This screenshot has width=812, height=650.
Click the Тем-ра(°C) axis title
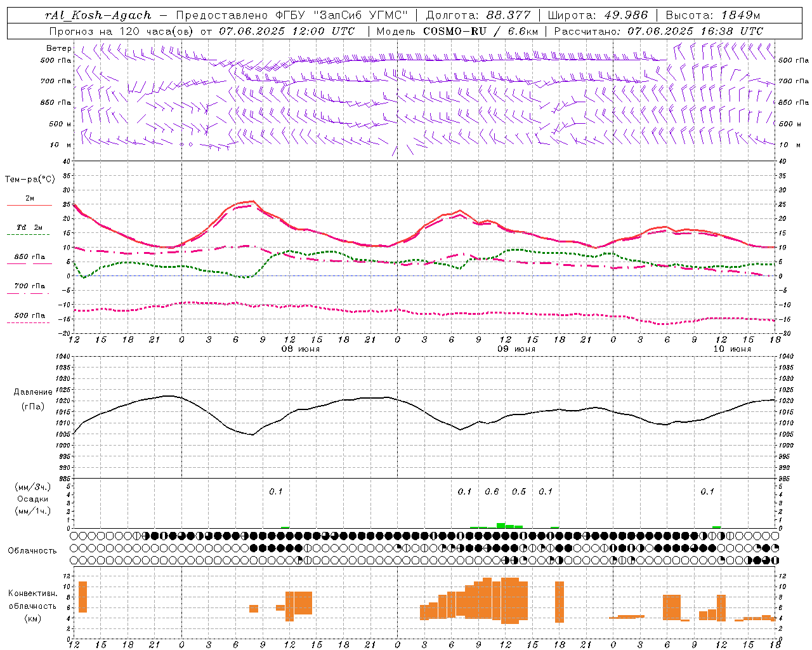coord(30,180)
